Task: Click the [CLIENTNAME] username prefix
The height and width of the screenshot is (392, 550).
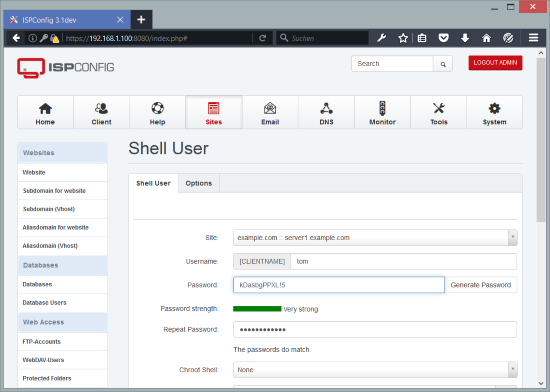Action: [262, 262]
